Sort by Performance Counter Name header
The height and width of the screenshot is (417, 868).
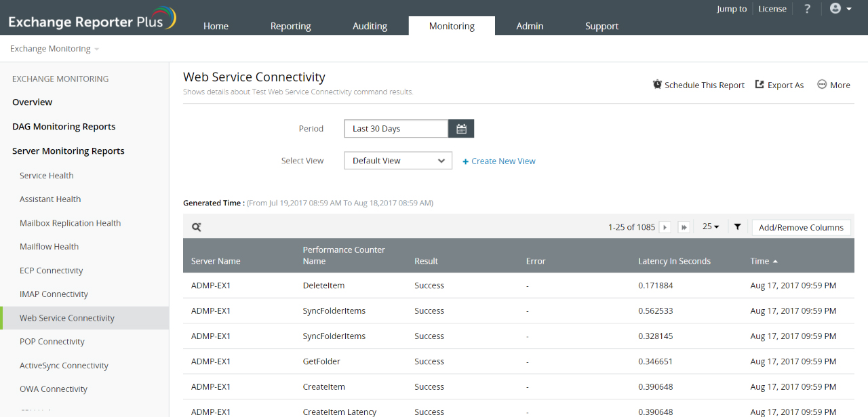344,256
